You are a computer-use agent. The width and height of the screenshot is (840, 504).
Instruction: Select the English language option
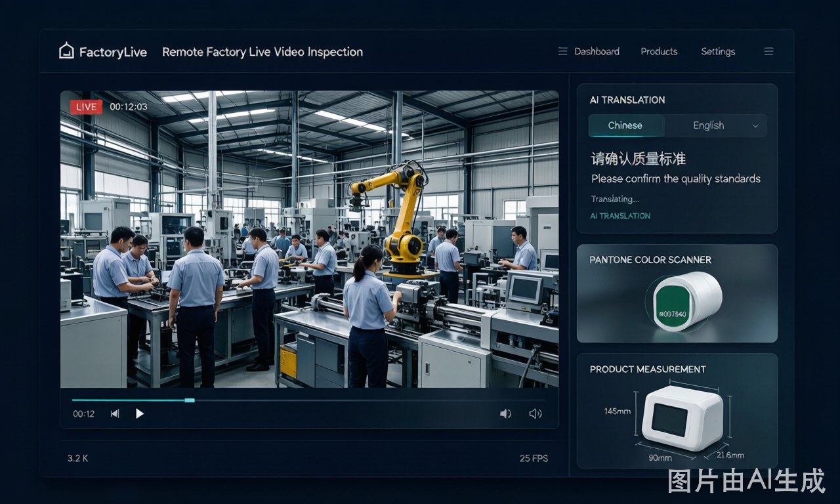tap(709, 125)
